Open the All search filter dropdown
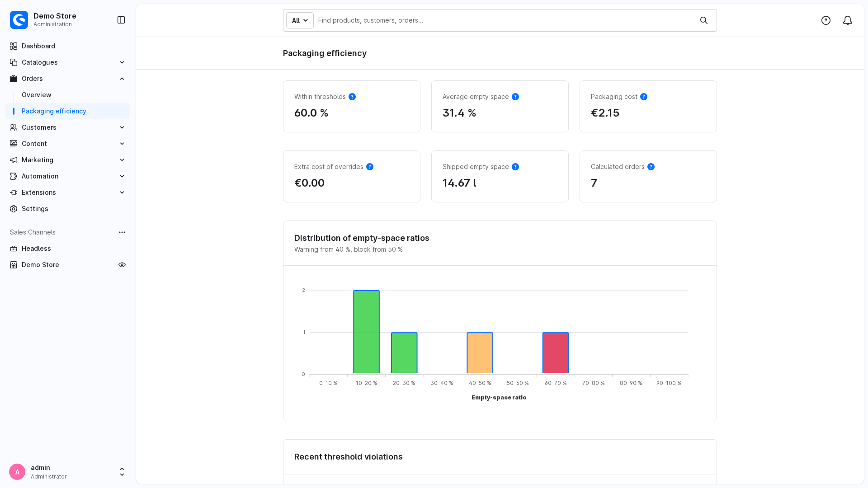 pyautogui.click(x=300, y=20)
